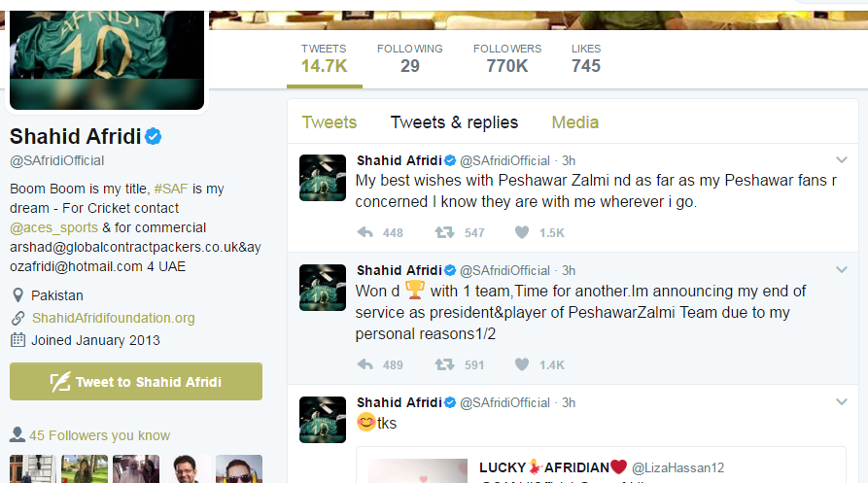The height and width of the screenshot is (483, 868).
Task: Open ShahidAfridifoundation.org link
Action: (113, 318)
